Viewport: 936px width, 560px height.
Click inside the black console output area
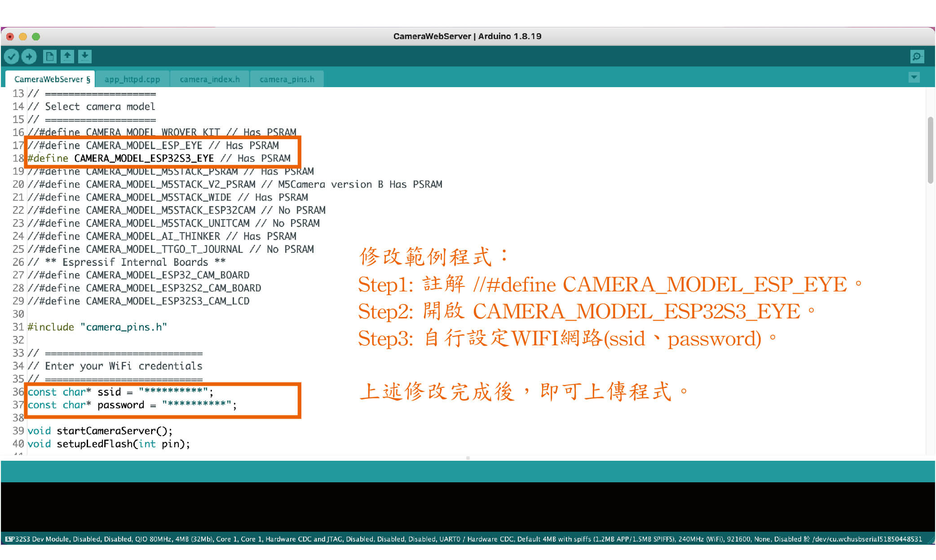[x=468, y=507]
